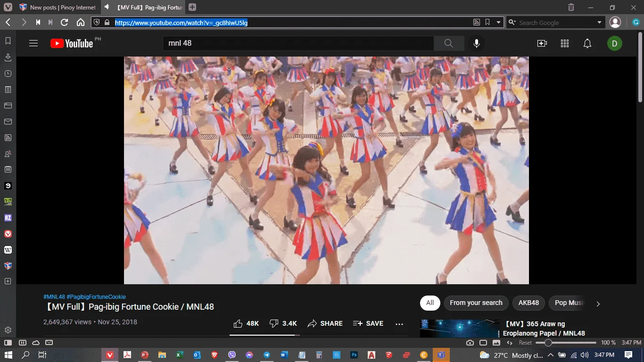Toggle the side panel in the status bar

coord(8,343)
